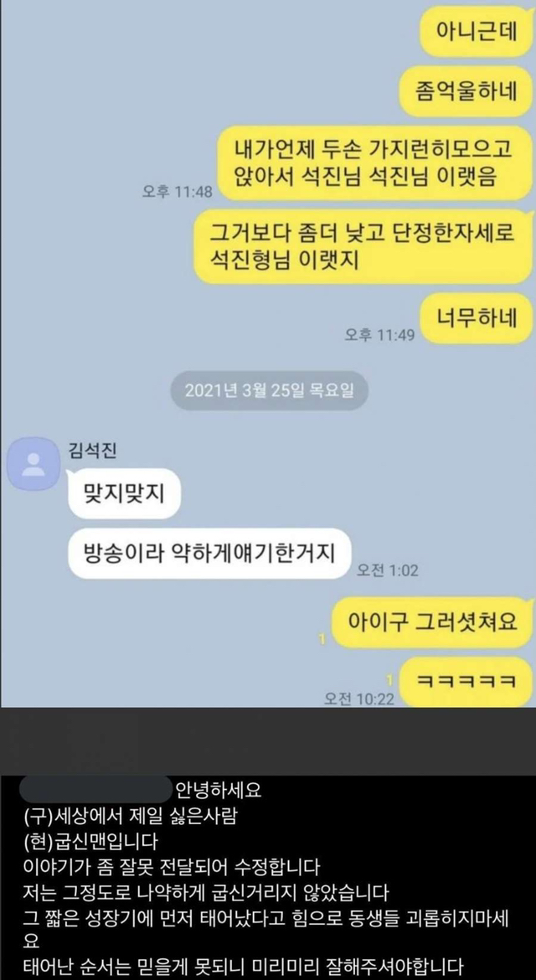The image size is (536, 980).
Task: Click the (구)세상에서 제일 싫은사람 line
Action: click(x=129, y=817)
